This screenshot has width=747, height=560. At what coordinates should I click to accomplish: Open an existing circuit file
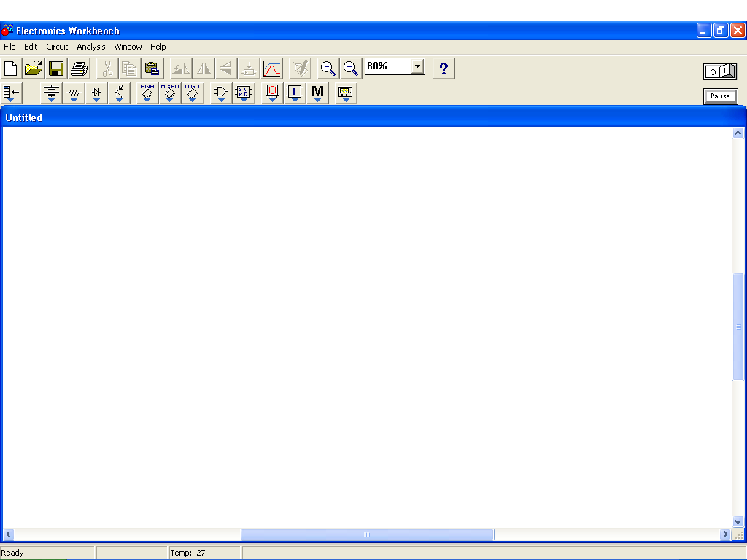coord(34,69)
